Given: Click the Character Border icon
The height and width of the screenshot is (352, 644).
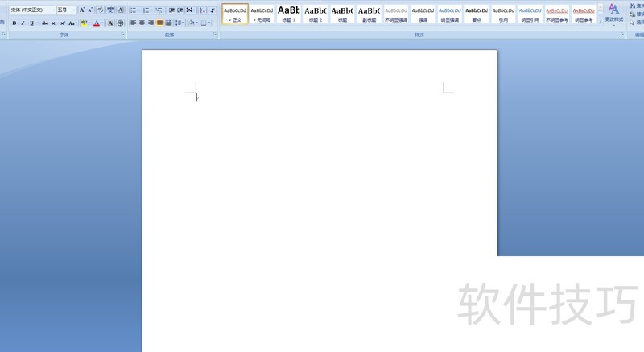Looking at the screenshot, I should (x=120, y=10).
